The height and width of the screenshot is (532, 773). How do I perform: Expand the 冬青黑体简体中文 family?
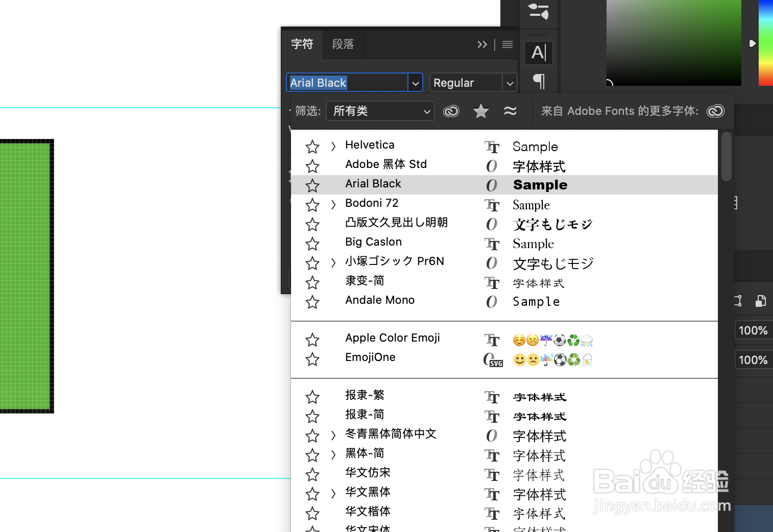(x=333, y=436)
